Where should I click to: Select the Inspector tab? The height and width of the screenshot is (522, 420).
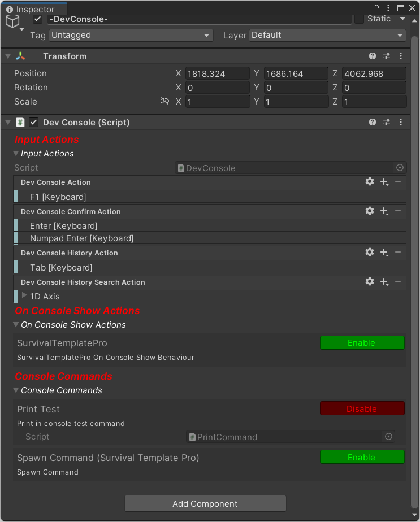35,9
